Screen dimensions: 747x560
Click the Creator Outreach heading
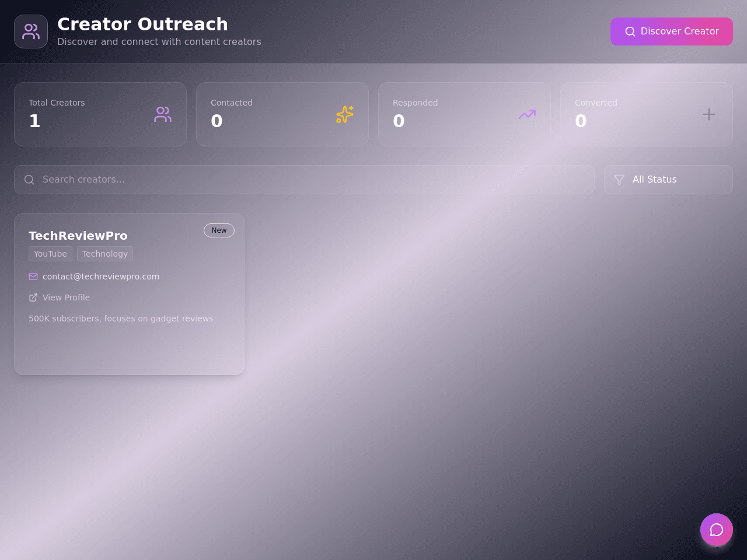142,24
